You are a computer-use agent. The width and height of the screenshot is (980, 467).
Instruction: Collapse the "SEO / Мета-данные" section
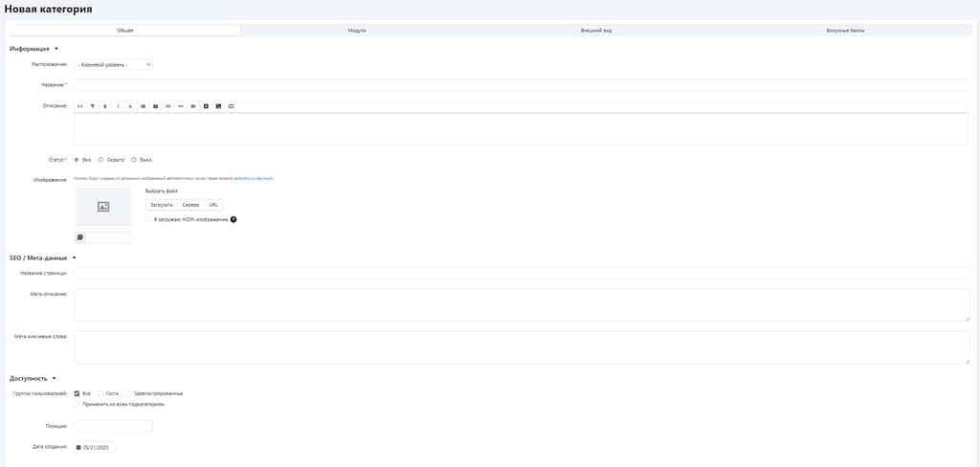74,257
